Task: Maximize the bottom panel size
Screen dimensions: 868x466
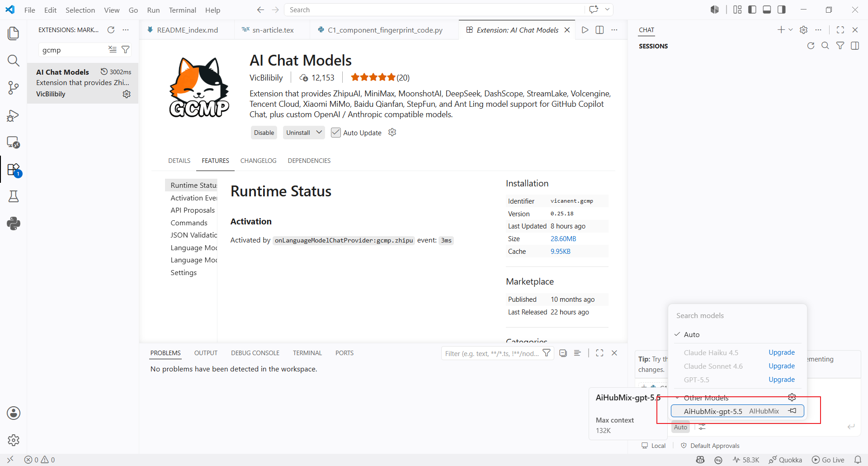Action: [x=599, y=353]
